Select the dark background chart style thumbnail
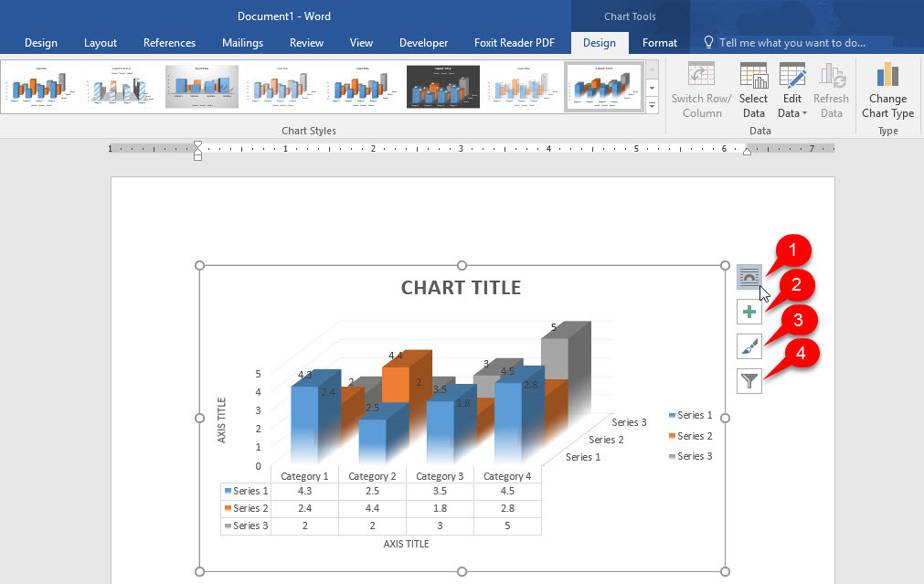Screen dimensions: 924x584 click(x=443, y=87)
